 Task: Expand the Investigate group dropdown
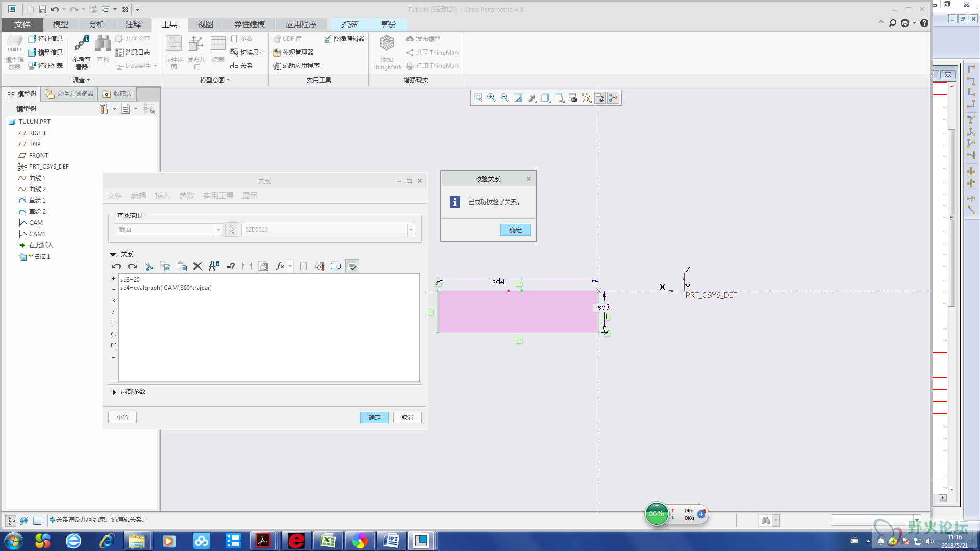click(81, 80)
